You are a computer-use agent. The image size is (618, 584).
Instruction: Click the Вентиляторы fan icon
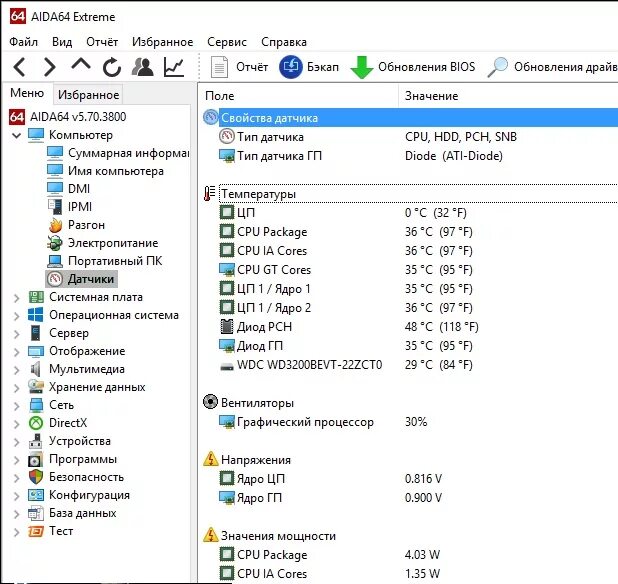(210, 402)
